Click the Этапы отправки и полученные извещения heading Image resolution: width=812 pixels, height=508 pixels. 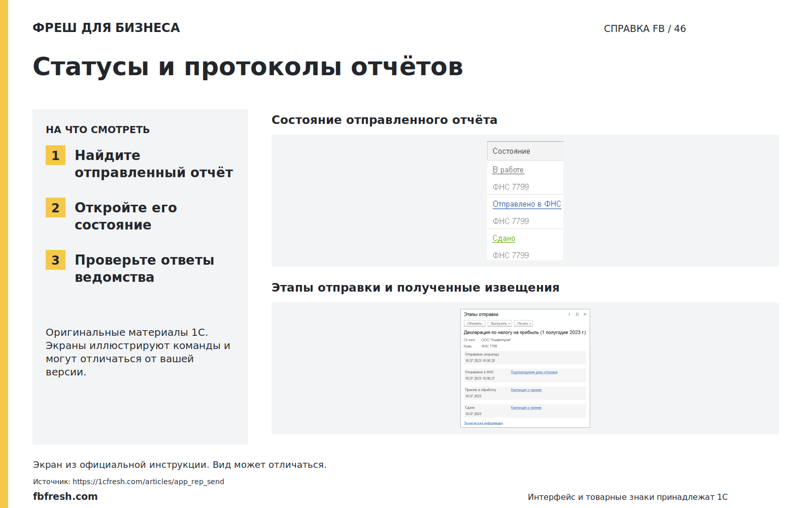(x=415, y=288)
